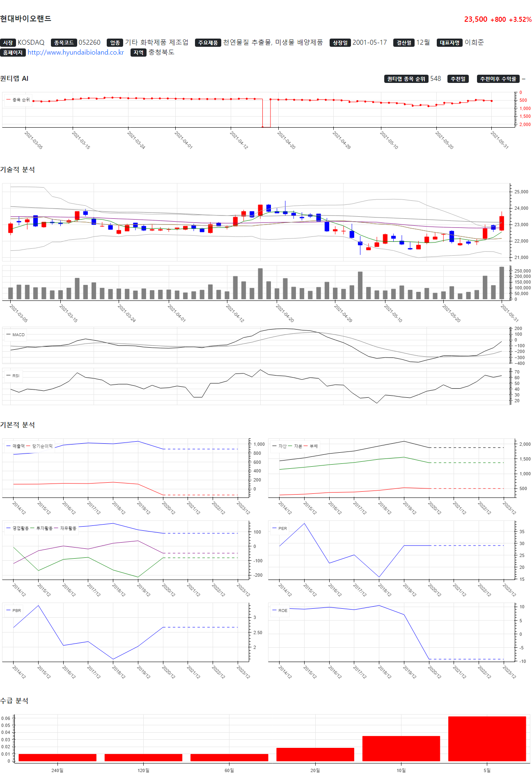
Task: Click the red bar above 60일
Action: pos(229,758)
